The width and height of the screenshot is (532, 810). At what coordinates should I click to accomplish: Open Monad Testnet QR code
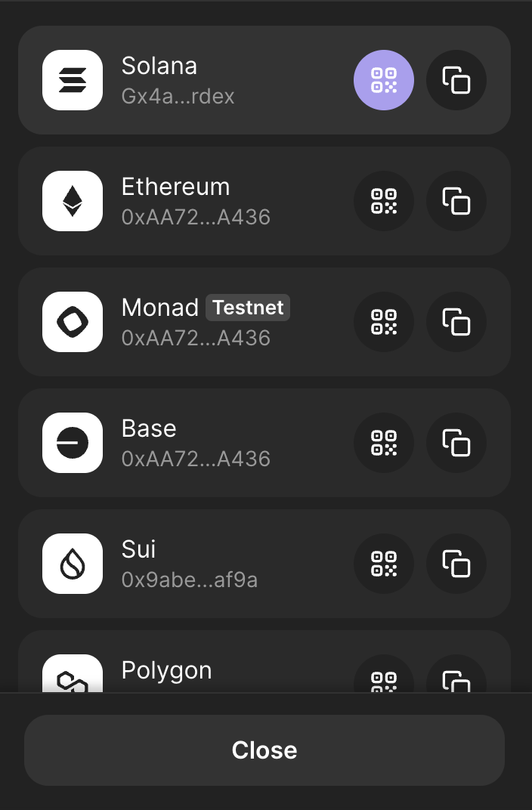[x=384, y=322]
